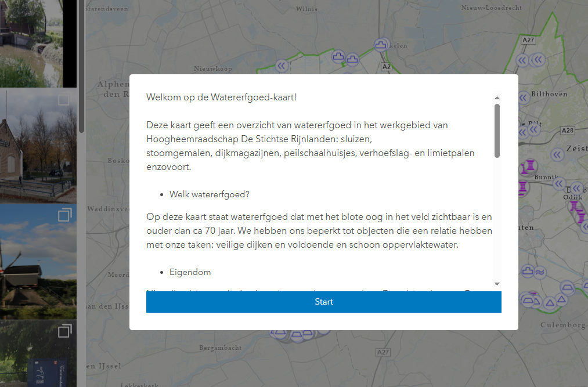Image resolution: width=588 pixels, height=387 pixels.
Task: Click the welcome dialog's scrollbar thumb
Action: (497, 131)
